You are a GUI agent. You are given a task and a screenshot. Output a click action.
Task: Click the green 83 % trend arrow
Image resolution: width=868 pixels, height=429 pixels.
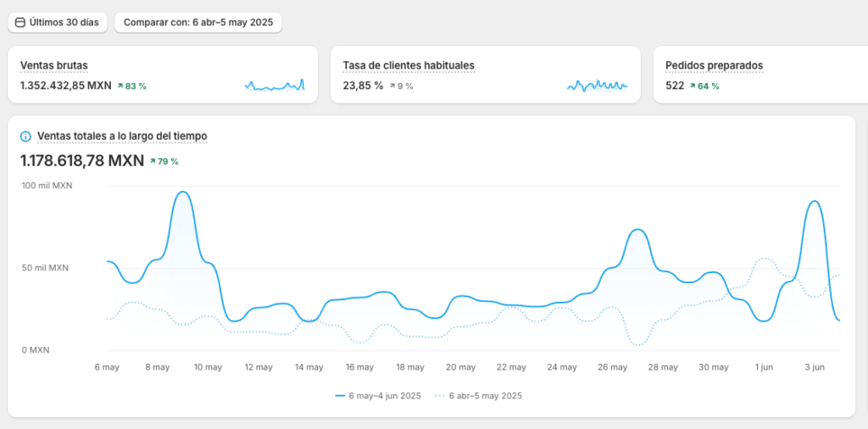[120, 86]
